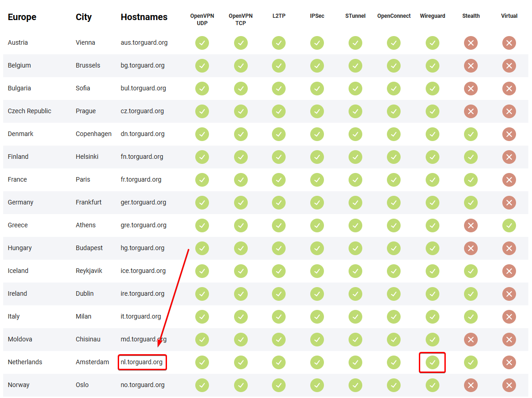
Task: Click the OpenVPN TCP checkmark for Finland
Action: pyautogui.click(x=241, y=157)
